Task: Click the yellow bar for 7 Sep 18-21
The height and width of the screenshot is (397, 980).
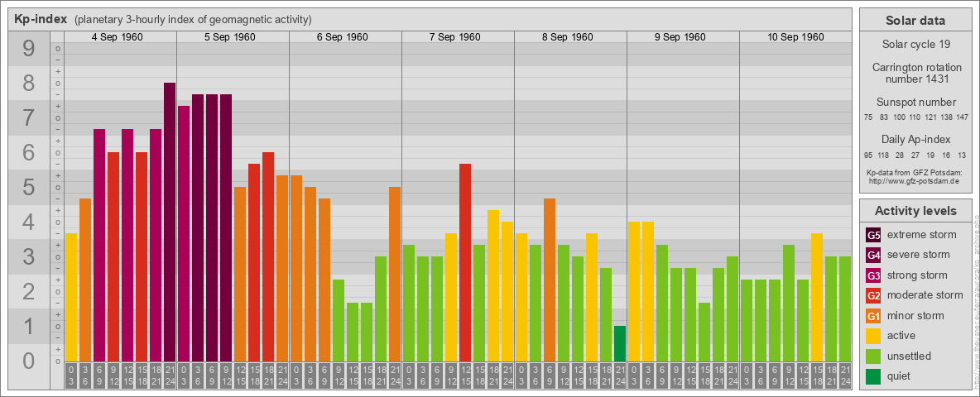Action: coord(493,285)
